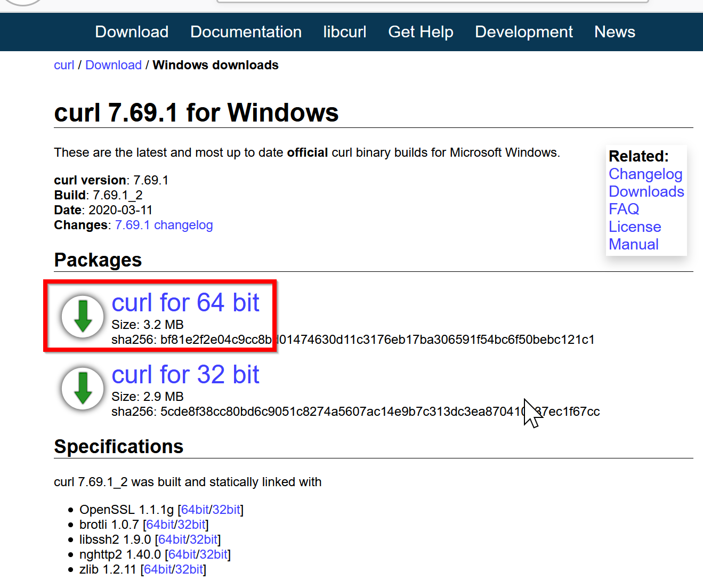Click the 'Build: 7.69.1_2' line
The width and height of the screenshot is (703, 588).
point(98,195)
